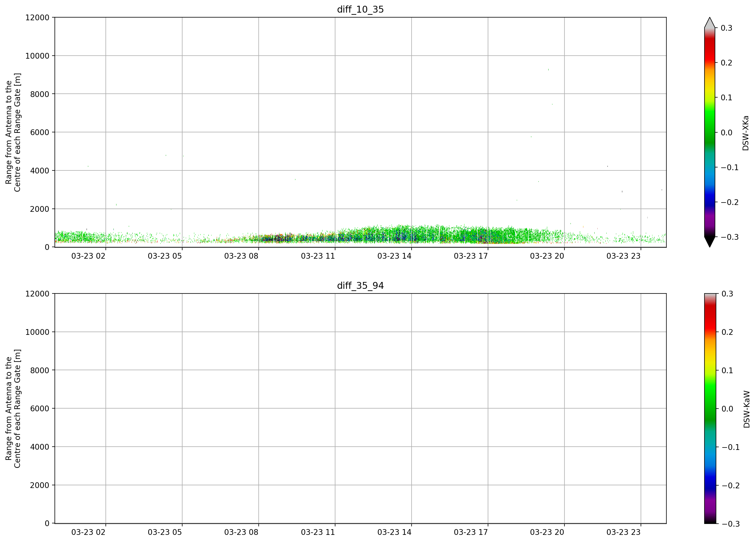Viewport: 756px width, 542px height.
Task: Click '03-23 05' x-tick of top plot
Action: click(x=165, y=256)
